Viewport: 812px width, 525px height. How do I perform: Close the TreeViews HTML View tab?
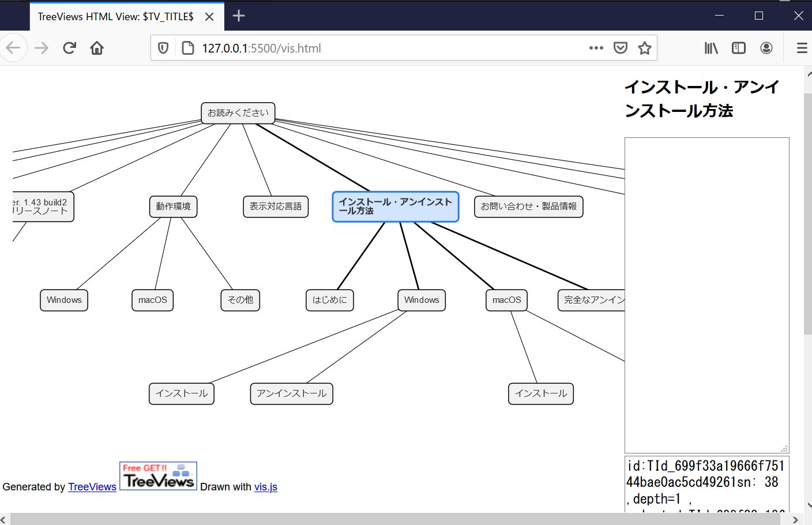209,17
